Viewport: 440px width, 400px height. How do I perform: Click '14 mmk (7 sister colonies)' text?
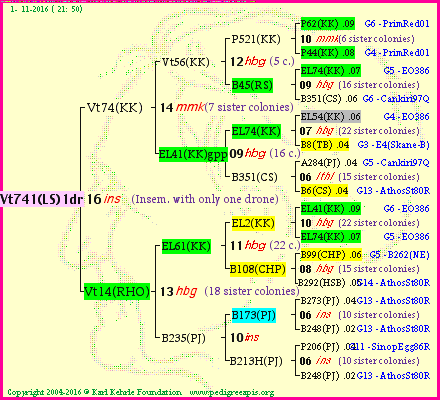coord(227,107)
